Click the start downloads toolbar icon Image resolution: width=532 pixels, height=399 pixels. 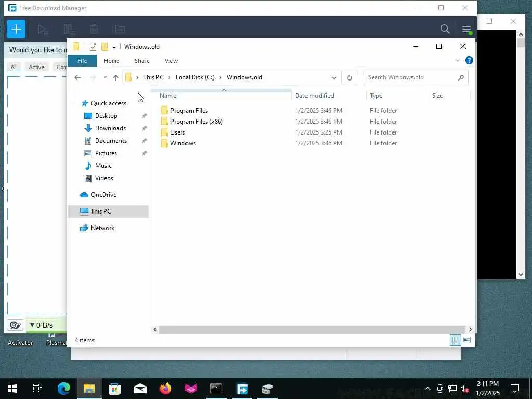44,30
